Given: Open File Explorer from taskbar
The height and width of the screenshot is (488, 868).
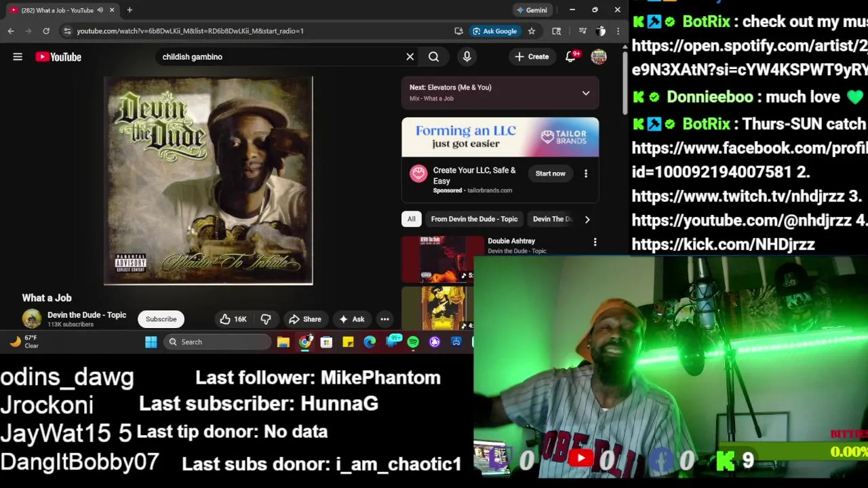Looking at the screenshot, I should 283,342.
